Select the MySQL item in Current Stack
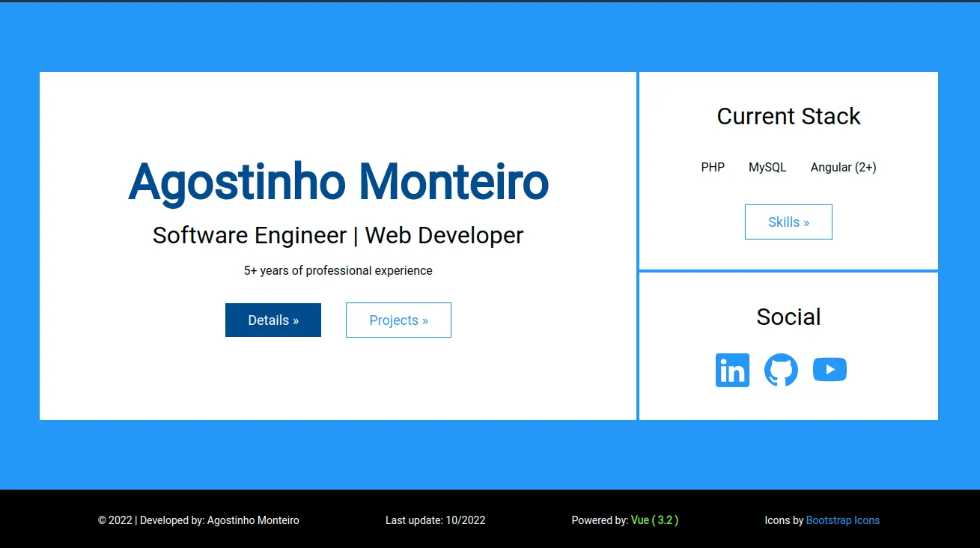This screenshot has width=980, height=548. point(767,167)
